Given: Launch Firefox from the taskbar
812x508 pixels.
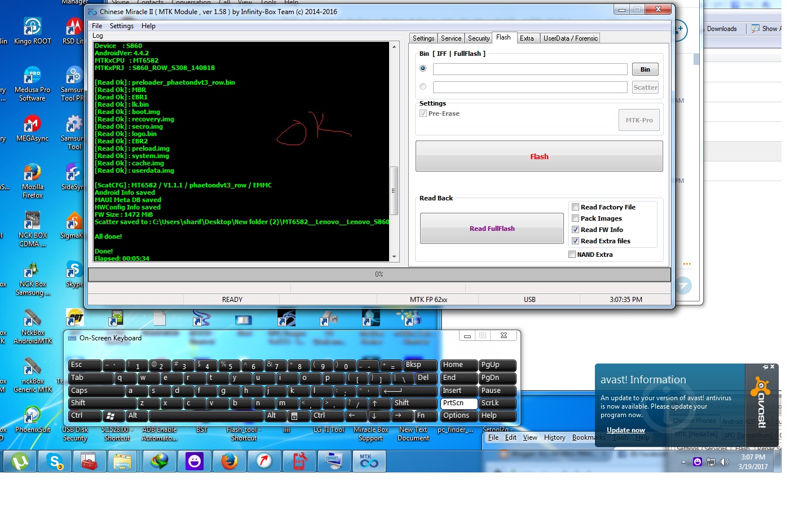Looking at the screenshot, I should tap(230, 461).
